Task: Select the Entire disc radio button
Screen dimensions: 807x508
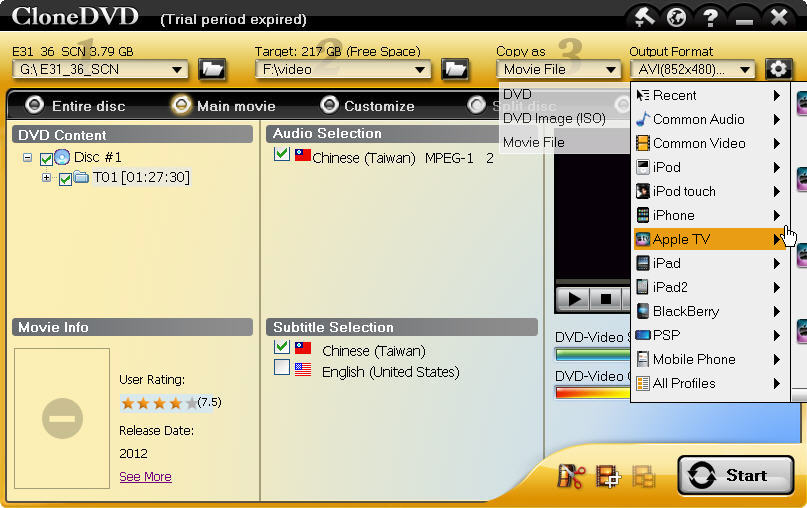Action: 34,105
